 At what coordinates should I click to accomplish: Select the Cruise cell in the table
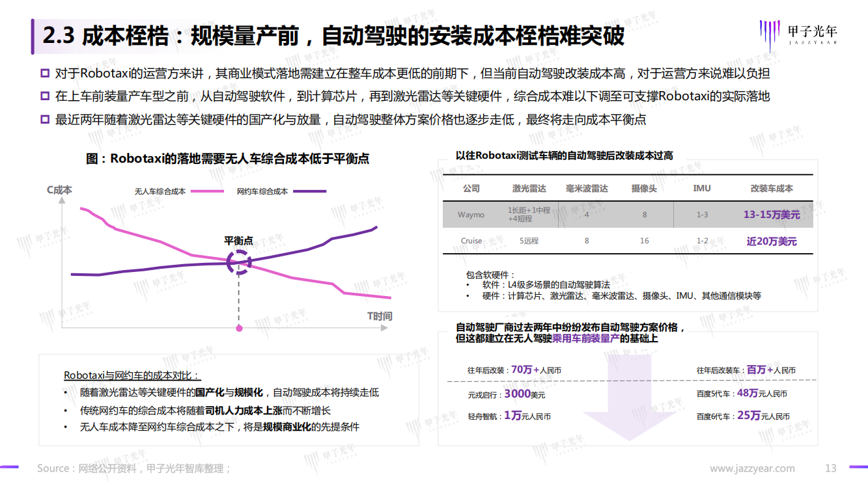tap(471, 241)
